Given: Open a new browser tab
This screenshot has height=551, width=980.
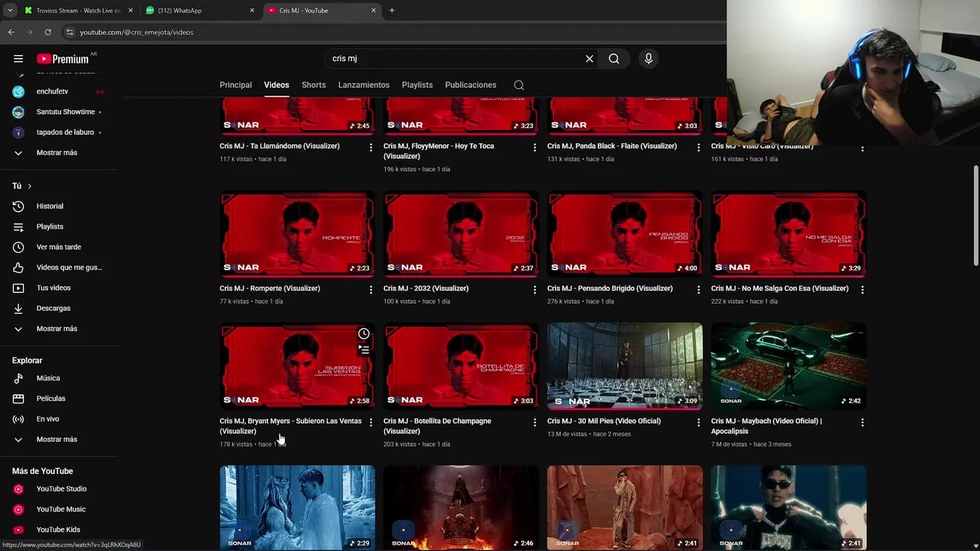Looking at the screenshot, I should [392, 11].
